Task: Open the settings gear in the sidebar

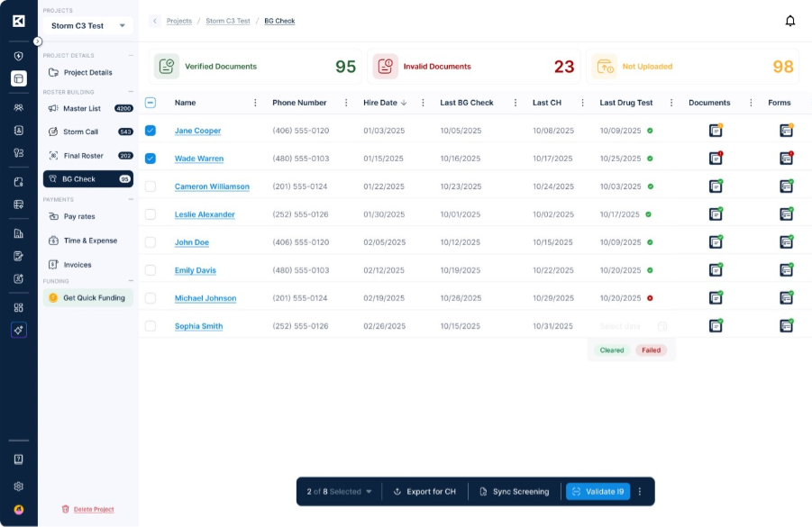Action: 17,485
